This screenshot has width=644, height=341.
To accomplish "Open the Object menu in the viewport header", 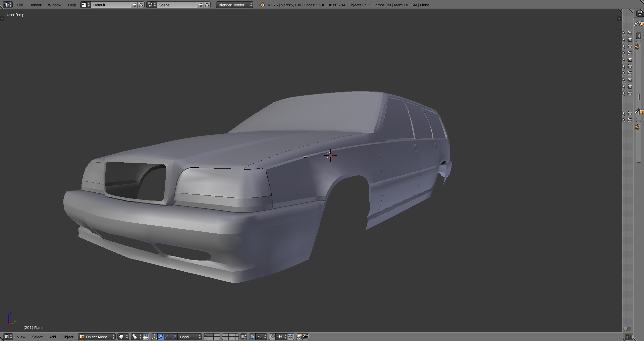I will [x=68, y=337].
